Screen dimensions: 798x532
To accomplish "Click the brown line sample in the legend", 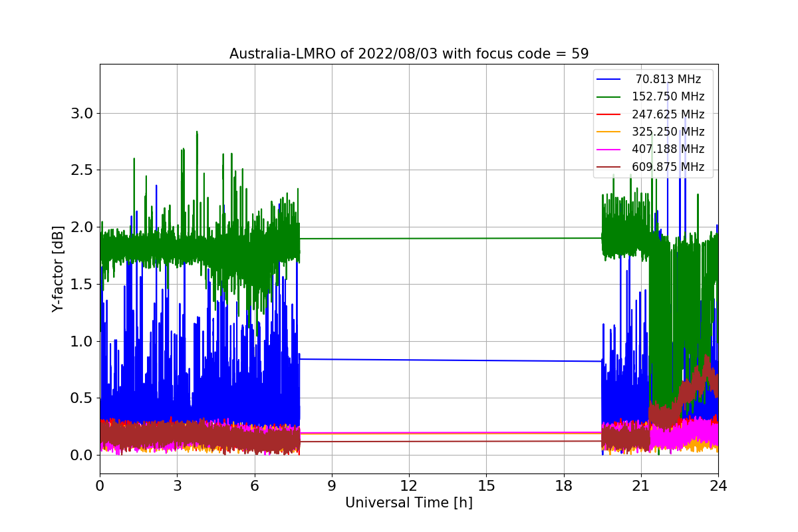I will click(x=609, y=167).
